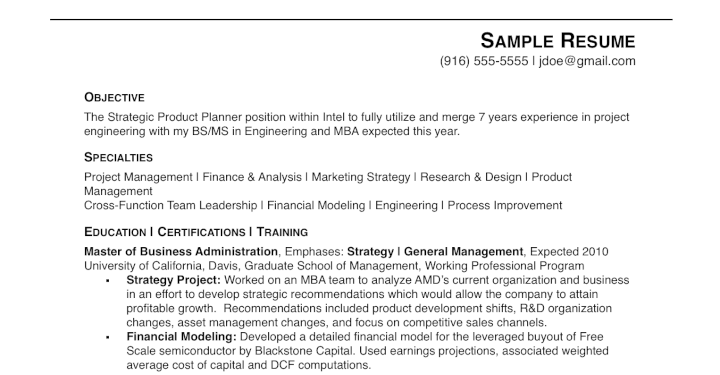Click the University of California, Davis line

(x=334, y=266)
